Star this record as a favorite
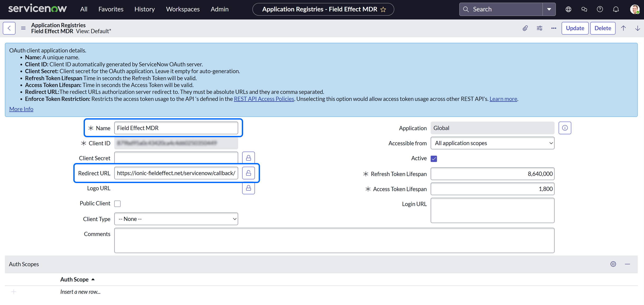The image size is (644, 305). [x=383, y=9]
